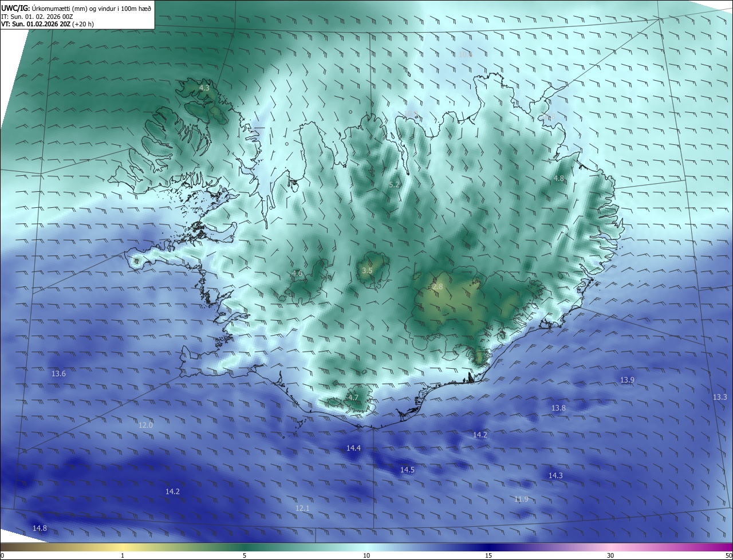Click the 12.1 value label over the sea

pyautogui.click(x=302, y=508)
